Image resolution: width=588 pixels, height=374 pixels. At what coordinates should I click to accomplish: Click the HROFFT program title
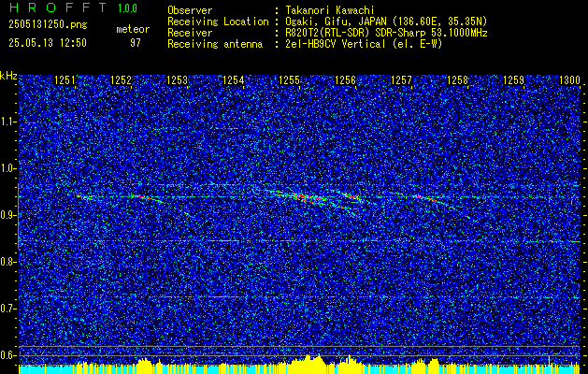click(x=57, y=7)
